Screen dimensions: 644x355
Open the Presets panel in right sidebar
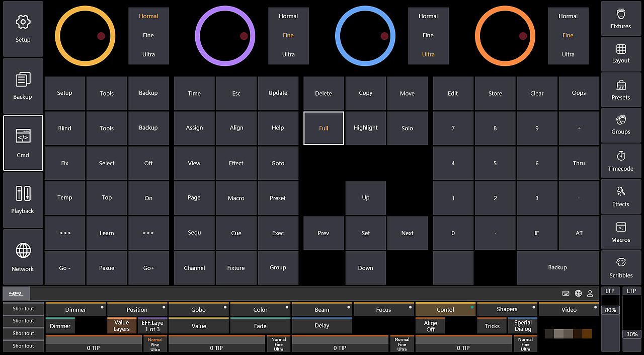pos(621,90)
